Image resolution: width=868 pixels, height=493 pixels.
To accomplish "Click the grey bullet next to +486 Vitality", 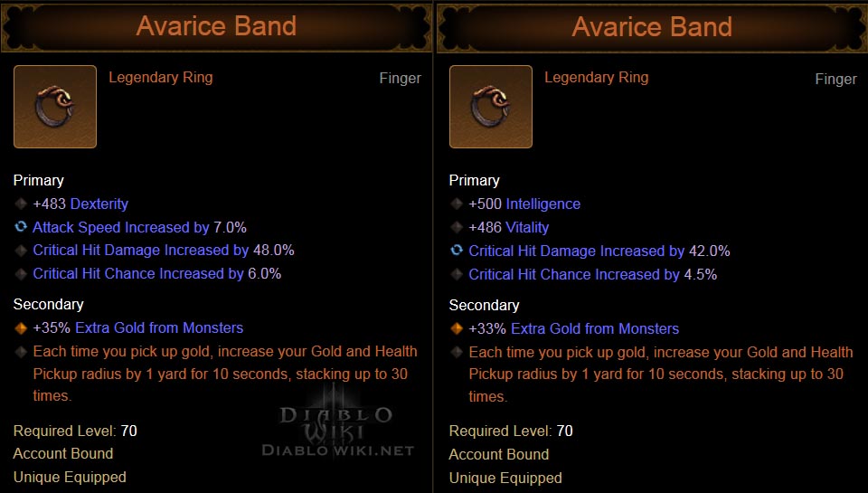I will (x=457, y=227).
